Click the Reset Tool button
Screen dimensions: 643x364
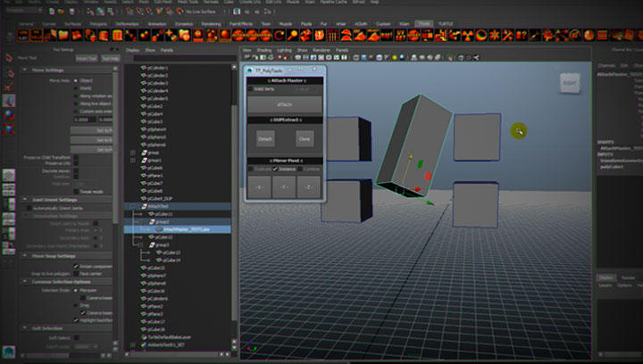pos(86,58)
